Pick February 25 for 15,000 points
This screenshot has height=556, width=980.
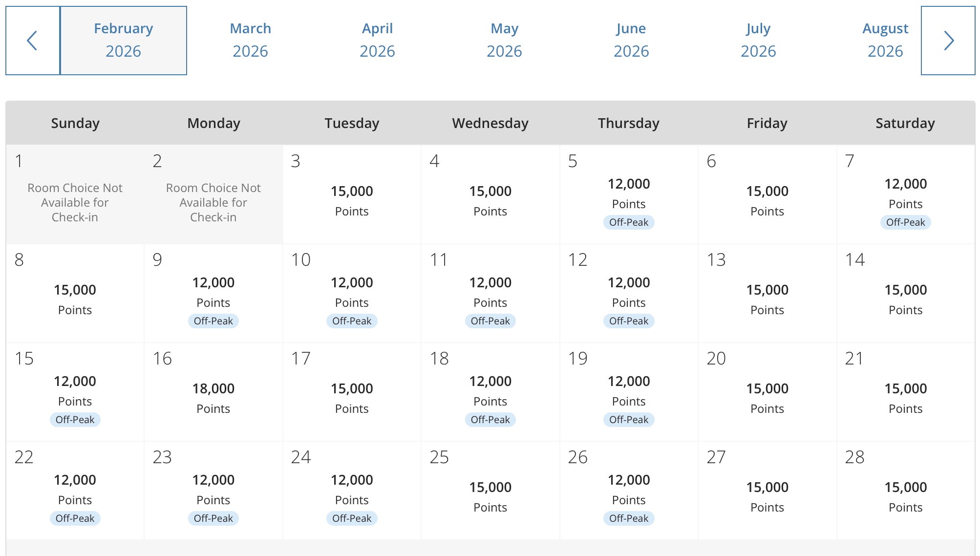(x=490, y=491)
